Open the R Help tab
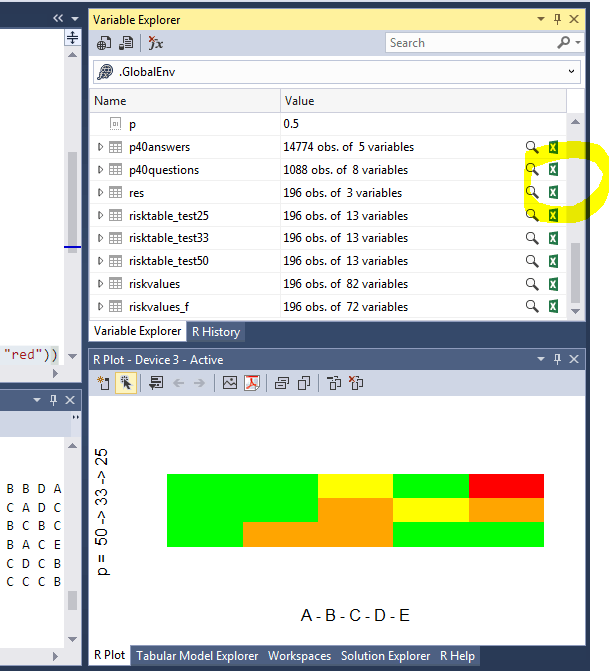 457,656
